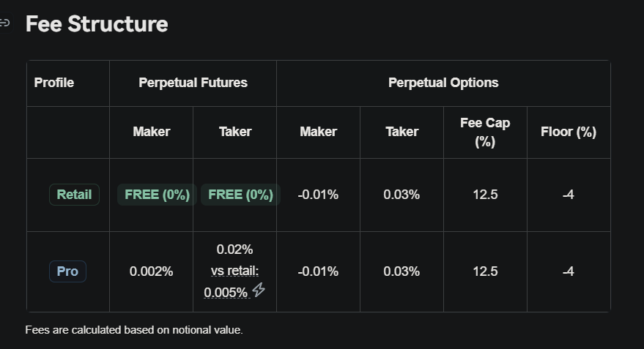Click the Perpetual Options column header
The height and width of the screenshot is (349, 644).
(x=443, y=83)
